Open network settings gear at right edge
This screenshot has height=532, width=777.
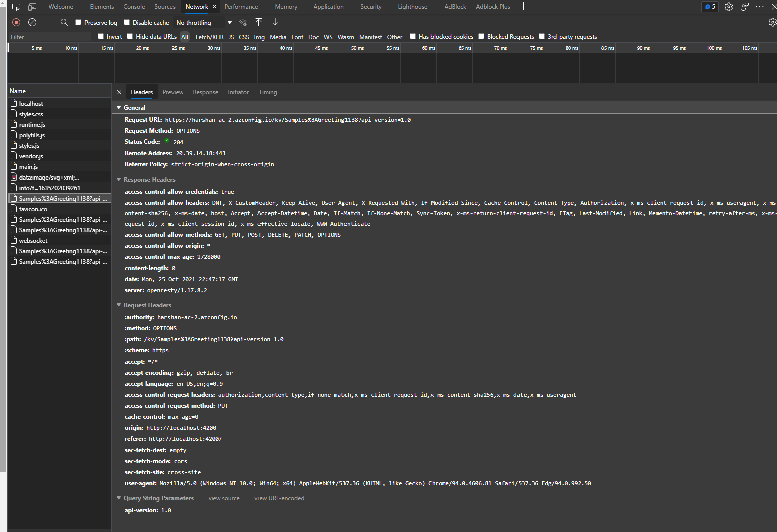[773, 22]
